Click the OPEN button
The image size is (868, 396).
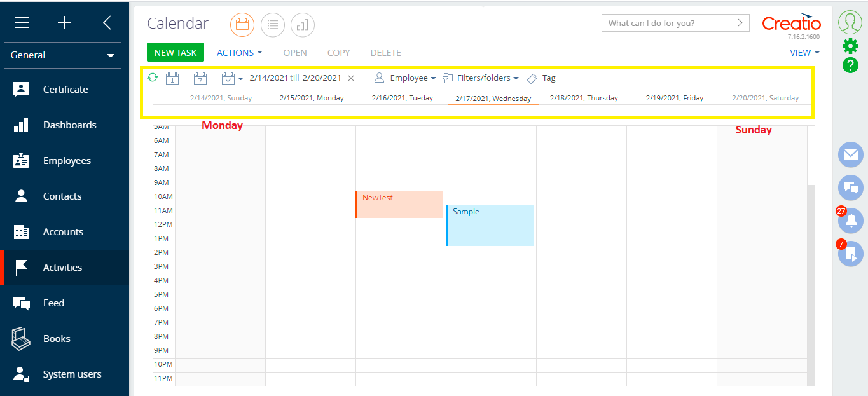coord(295,53)
